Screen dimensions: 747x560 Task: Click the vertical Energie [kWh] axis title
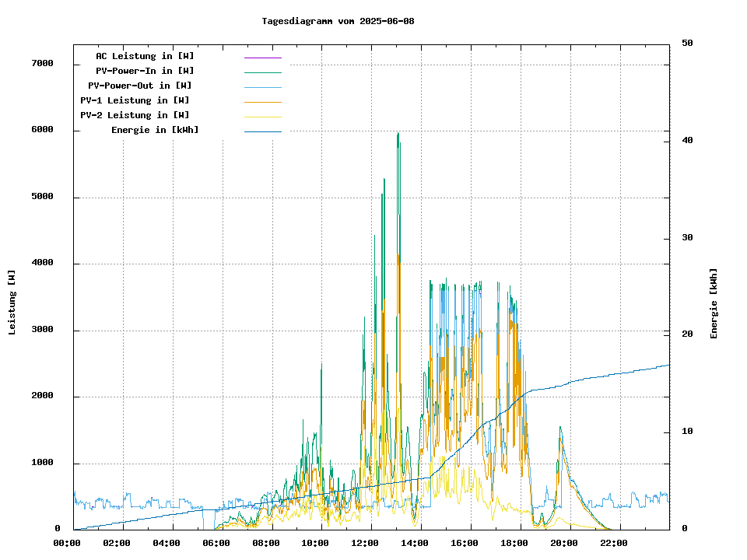point(714,303)
